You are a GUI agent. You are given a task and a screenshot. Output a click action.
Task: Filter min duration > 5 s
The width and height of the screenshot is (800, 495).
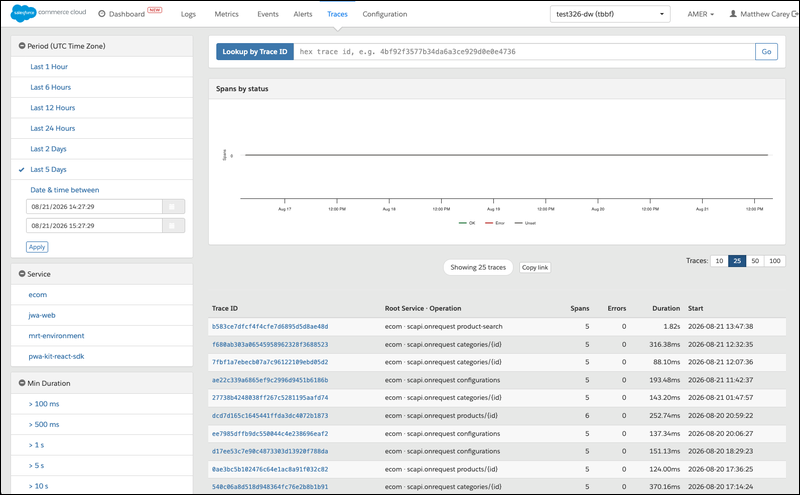[x=36, y=465]
